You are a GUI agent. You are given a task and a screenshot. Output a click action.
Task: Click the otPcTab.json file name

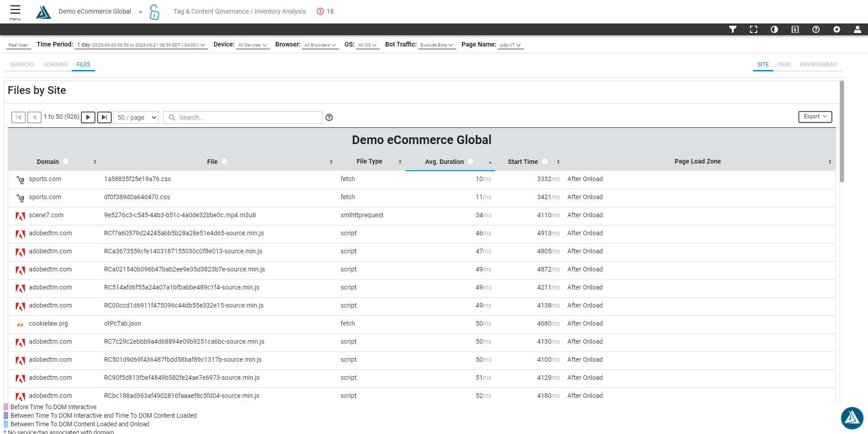coord(123,323)
